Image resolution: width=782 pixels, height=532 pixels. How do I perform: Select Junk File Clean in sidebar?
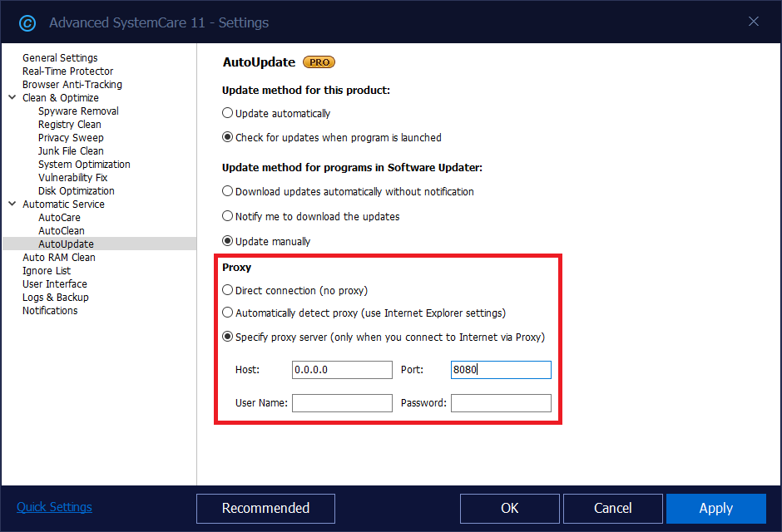(x=71, y=150)
